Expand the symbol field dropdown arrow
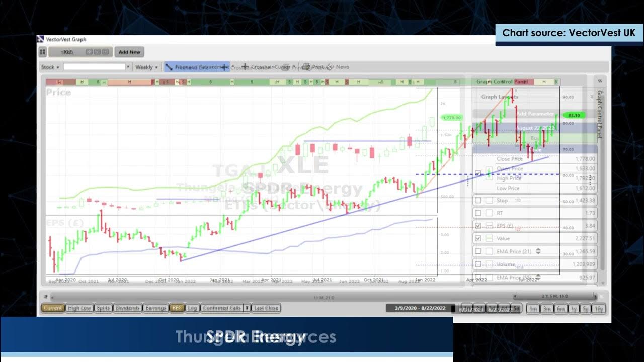This screenshot has height=362, width=644. click(x=128, y=67)
